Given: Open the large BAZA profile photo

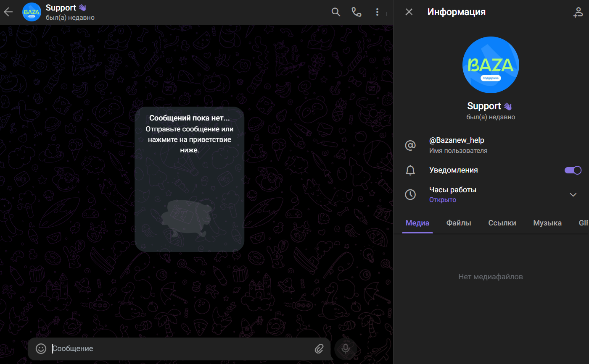Looking at the screenshot, I should (x=491, y=65).
